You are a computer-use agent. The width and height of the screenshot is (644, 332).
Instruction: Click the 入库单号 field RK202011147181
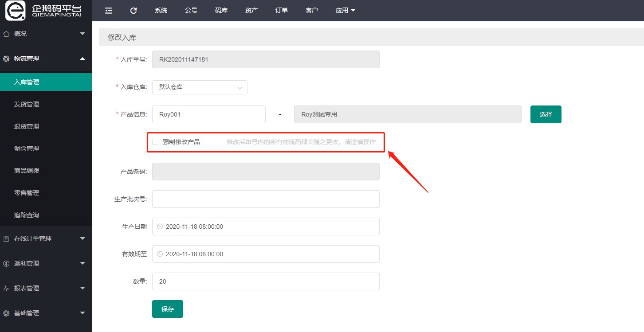tap(266, 59)
